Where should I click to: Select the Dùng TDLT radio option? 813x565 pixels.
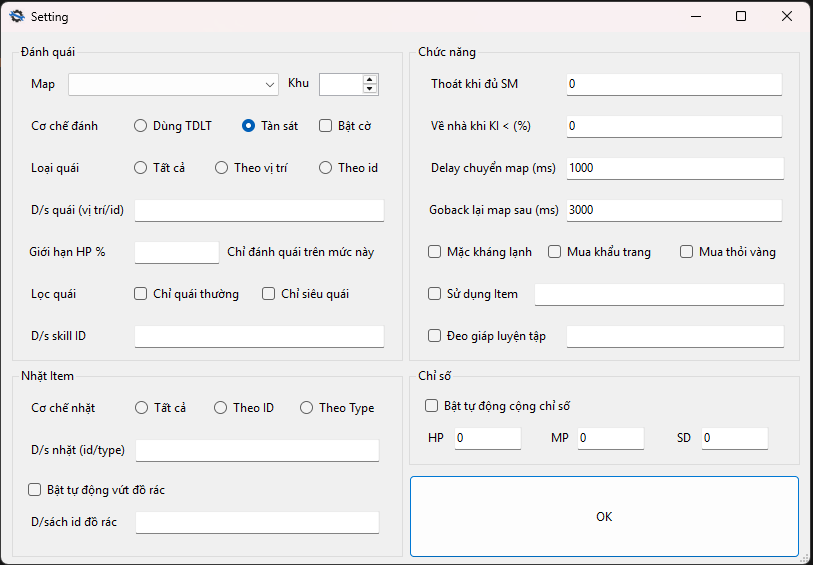coord(141,126)
